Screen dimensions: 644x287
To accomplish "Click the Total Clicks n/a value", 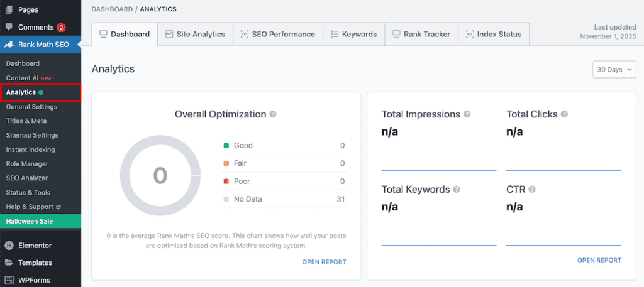I will pos(514,132).
